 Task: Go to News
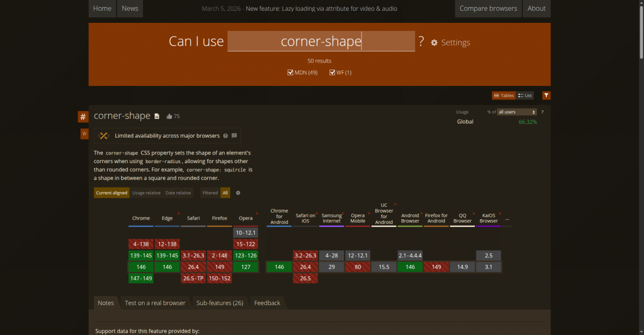click(130, 9)
